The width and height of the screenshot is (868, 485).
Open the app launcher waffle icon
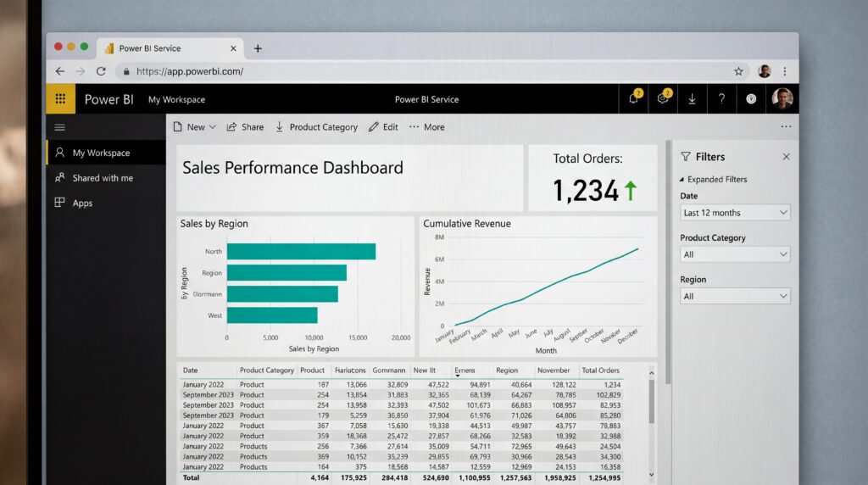pyautogui.click(x=60, y=99)
